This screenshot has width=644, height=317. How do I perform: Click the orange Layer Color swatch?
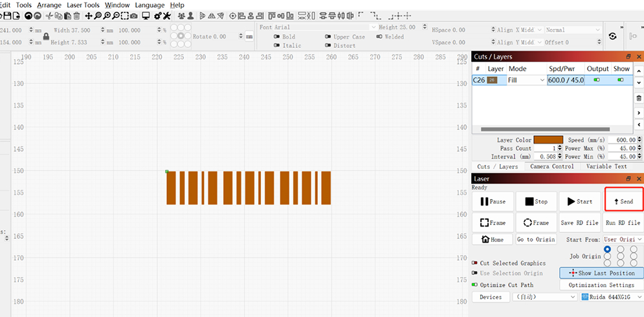[548, 140]
